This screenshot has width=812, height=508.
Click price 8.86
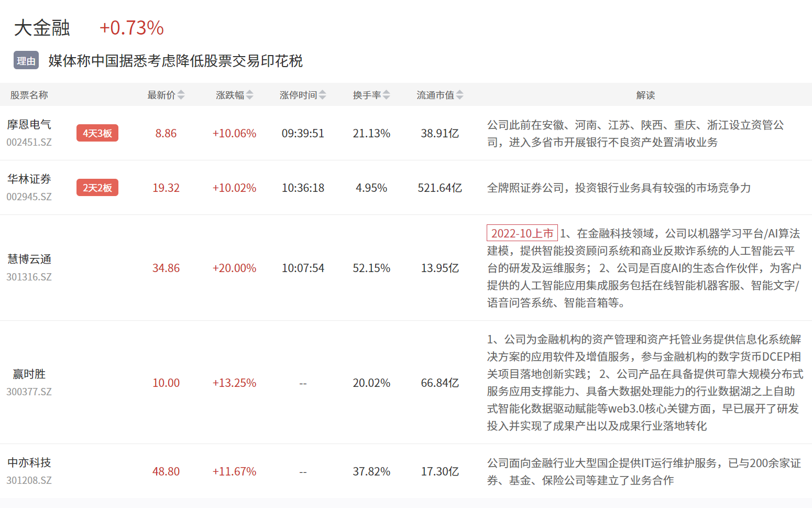click(x=166, y=134)
